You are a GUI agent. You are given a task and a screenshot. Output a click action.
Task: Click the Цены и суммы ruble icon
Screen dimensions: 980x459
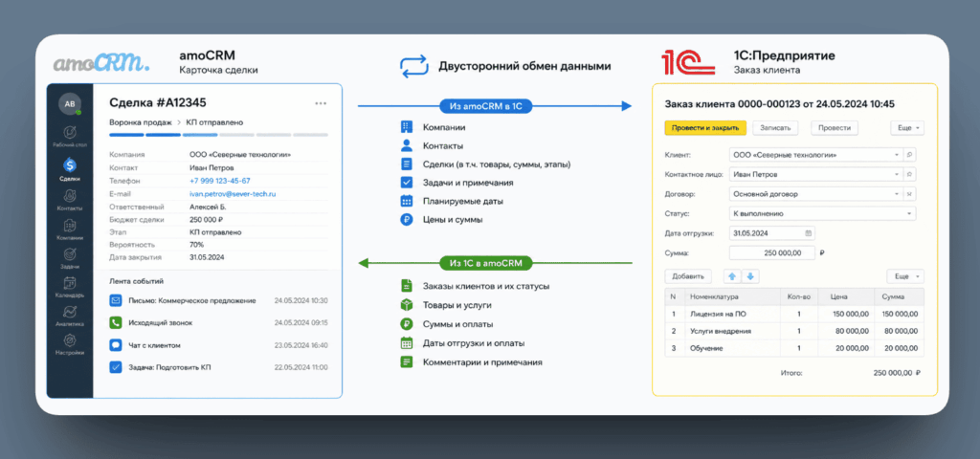407,220
